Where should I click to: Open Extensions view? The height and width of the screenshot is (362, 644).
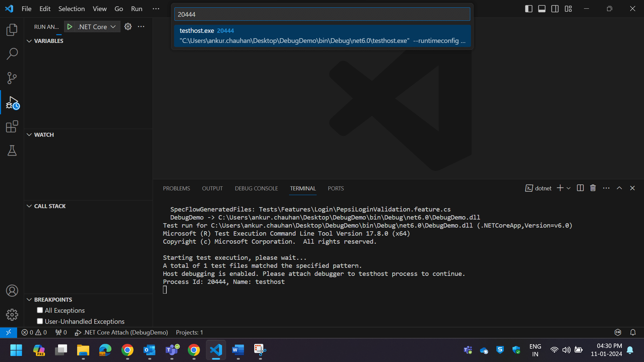click(x=12, y=127)
